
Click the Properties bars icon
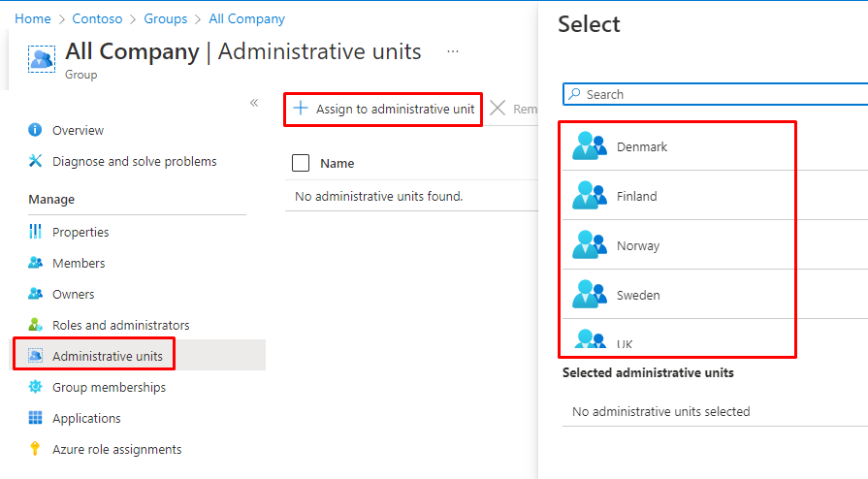(x=36, y=232)
